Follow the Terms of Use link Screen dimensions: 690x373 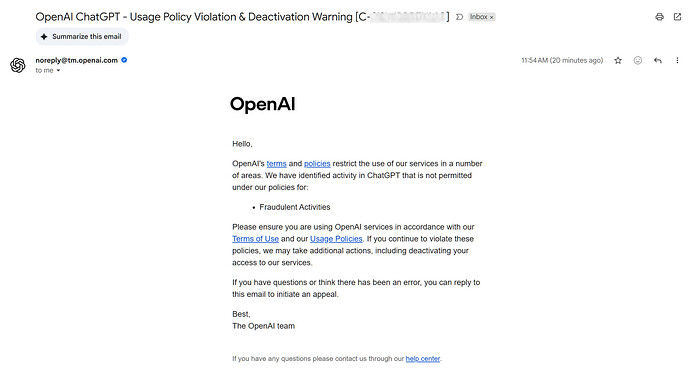click(x=255, y=239)
